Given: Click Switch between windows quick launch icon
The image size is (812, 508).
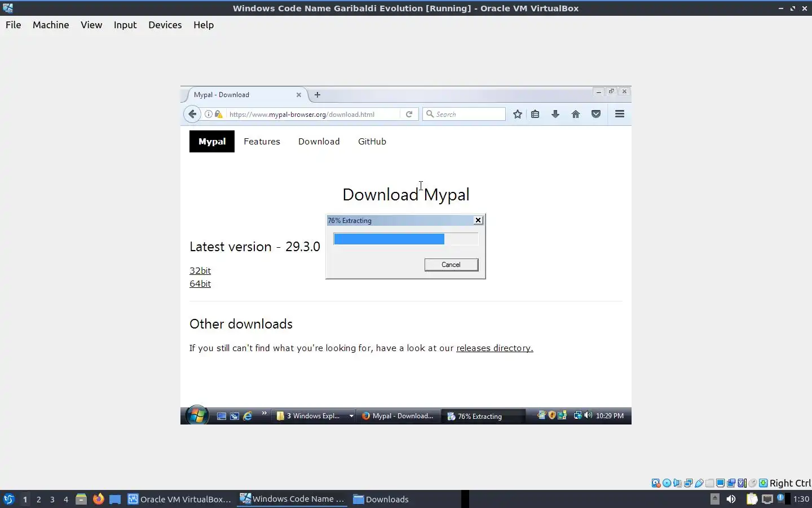Looking at the screenshot, I should [235, 416].
